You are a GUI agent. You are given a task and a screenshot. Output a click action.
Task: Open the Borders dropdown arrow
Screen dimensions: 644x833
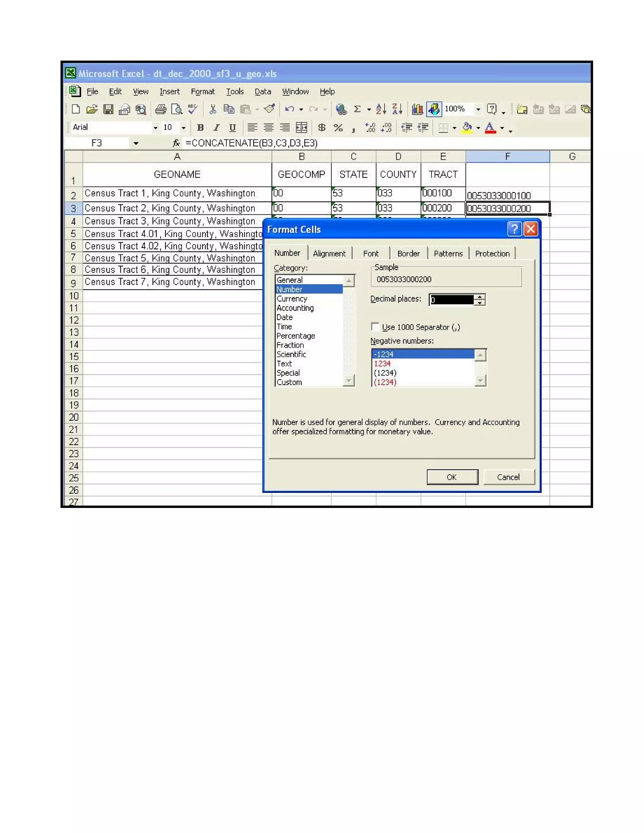click(x=454, y=128)
